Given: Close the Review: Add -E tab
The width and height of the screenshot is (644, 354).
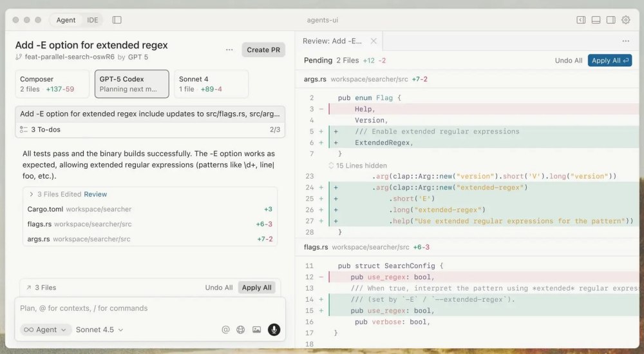Looking at the screenshot, I should [x=374, y=41].
